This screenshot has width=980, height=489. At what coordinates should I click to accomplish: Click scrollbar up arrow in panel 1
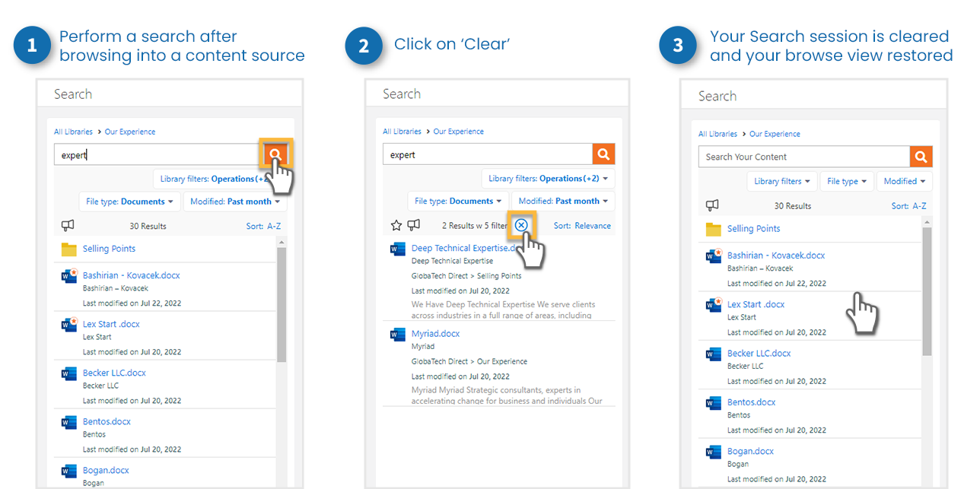(x=282, y=242)
